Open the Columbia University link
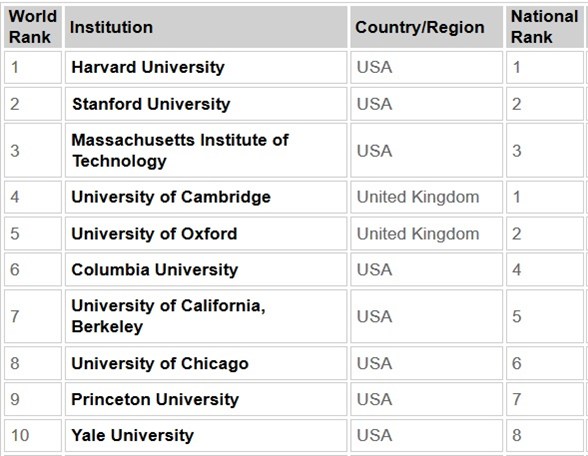588x456 pixels. click(154, 270)
